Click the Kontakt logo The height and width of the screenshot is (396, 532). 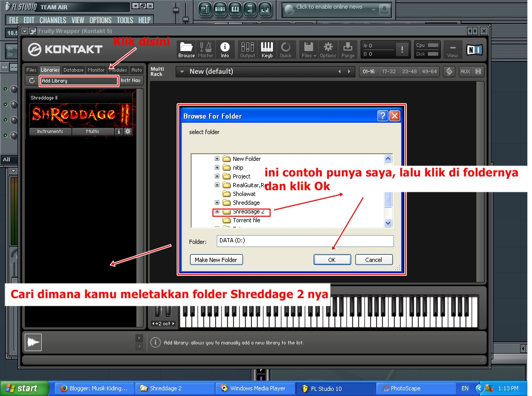[x=65, y=49]
